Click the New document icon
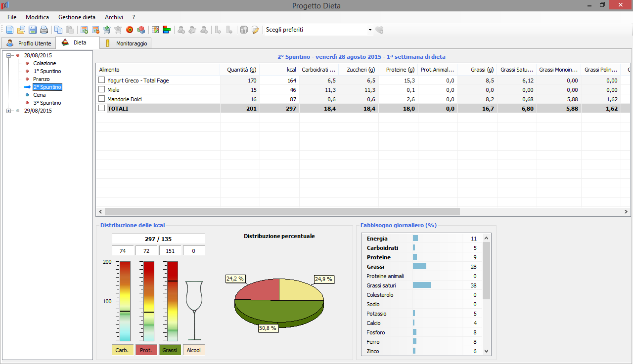 [10, 30]
